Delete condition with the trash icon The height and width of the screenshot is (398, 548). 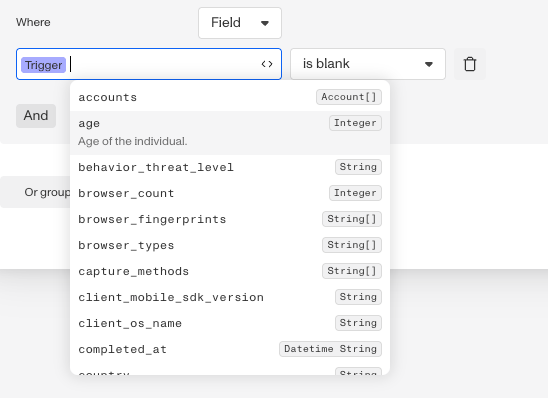(470, 64)
